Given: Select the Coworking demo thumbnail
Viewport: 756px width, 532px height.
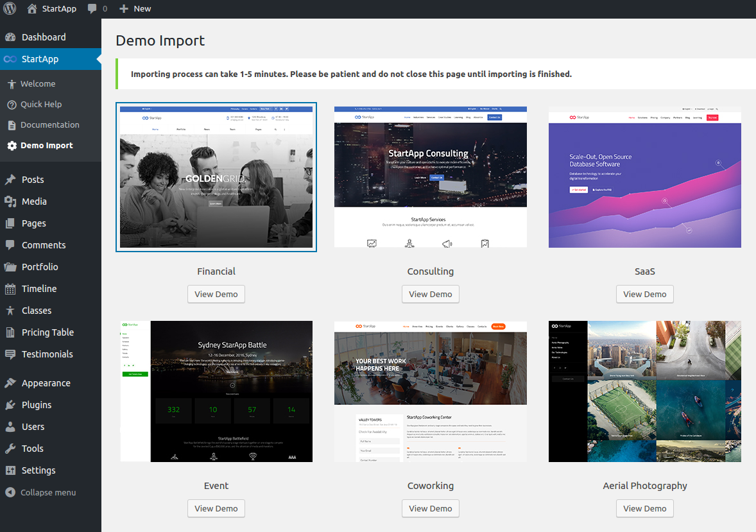Looking at the screenshot, I should (x=431, y=391).
